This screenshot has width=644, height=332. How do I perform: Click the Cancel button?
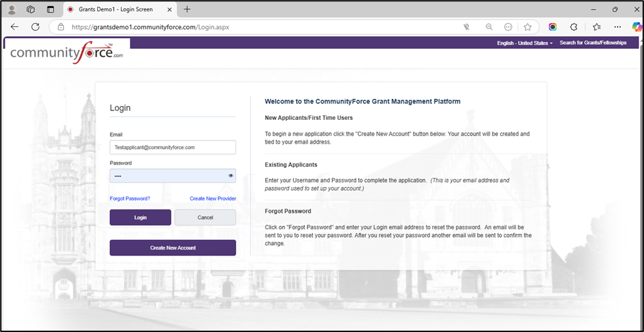[205, 217]
